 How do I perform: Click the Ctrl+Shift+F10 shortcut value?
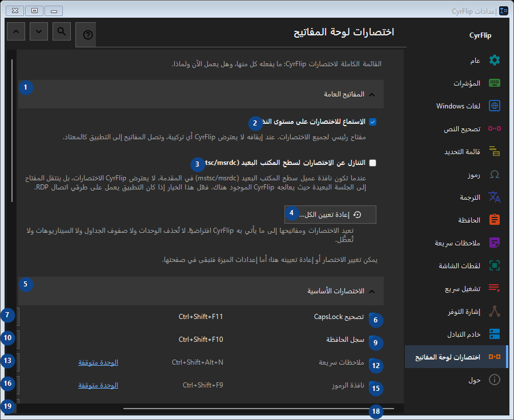(200, 340)
